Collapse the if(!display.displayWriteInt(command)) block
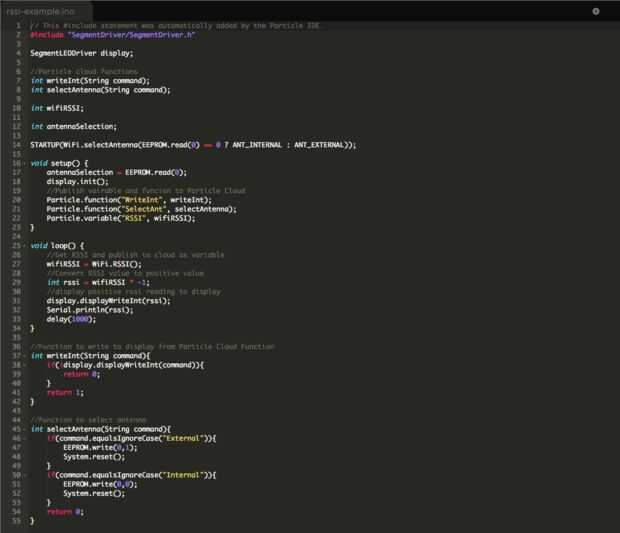This screenshot has width=620, height=533. tap(25, 365)
